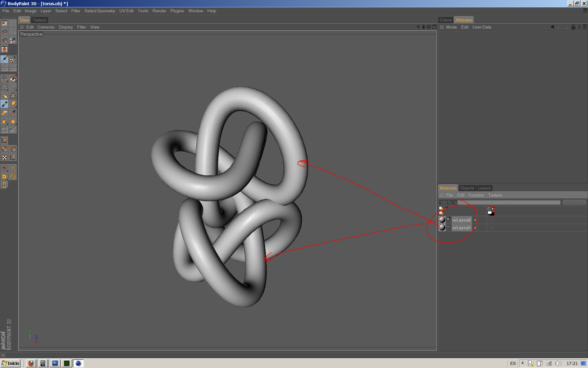Select the Magnify zoom tool
The image size is (588, 368).
pos(4,78)
